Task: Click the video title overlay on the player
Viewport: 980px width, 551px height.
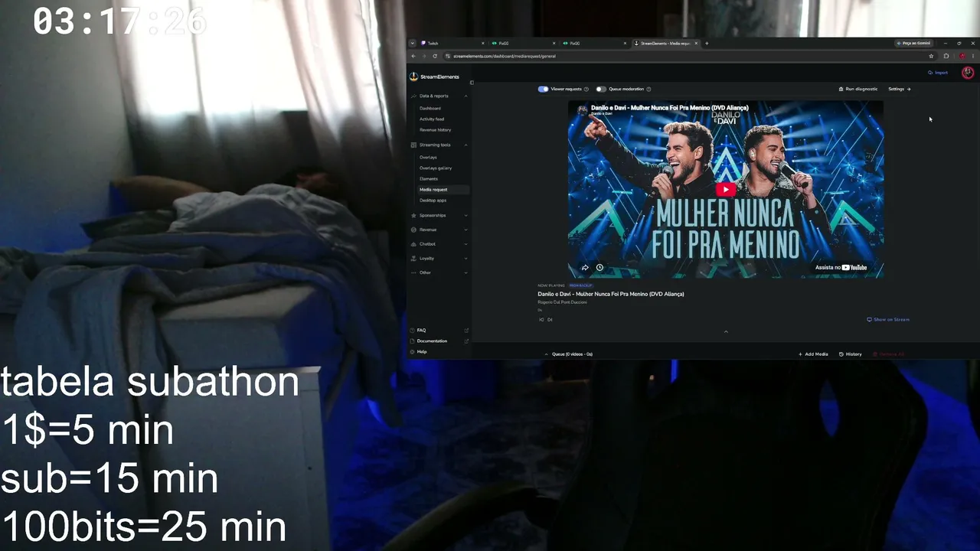Action: point(670,108)
